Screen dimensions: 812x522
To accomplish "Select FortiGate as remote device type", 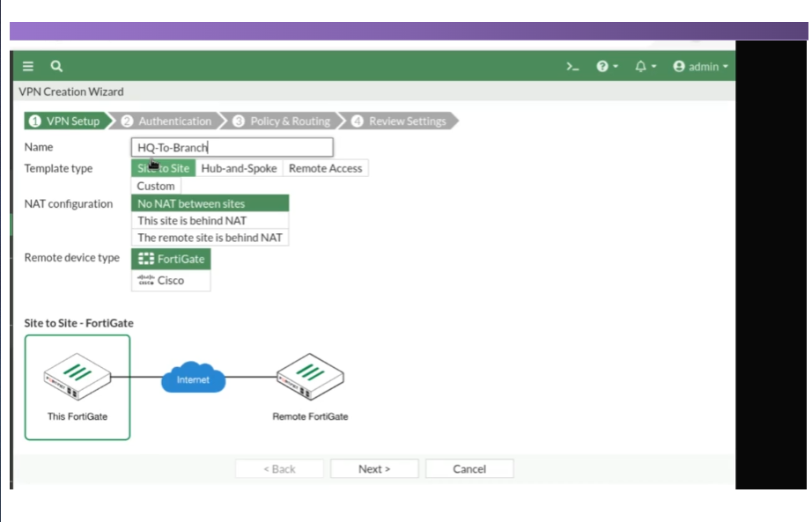I will [171, 259].
